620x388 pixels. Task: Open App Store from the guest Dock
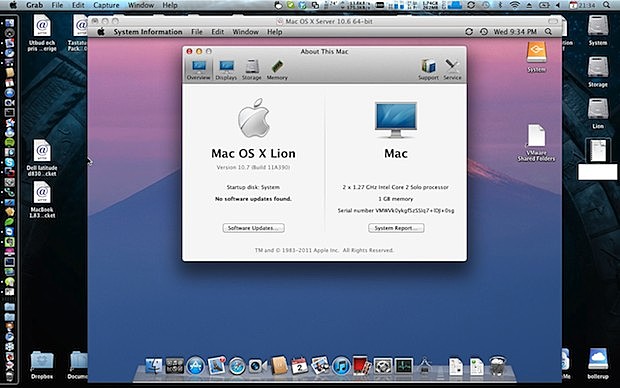(196, 366)
